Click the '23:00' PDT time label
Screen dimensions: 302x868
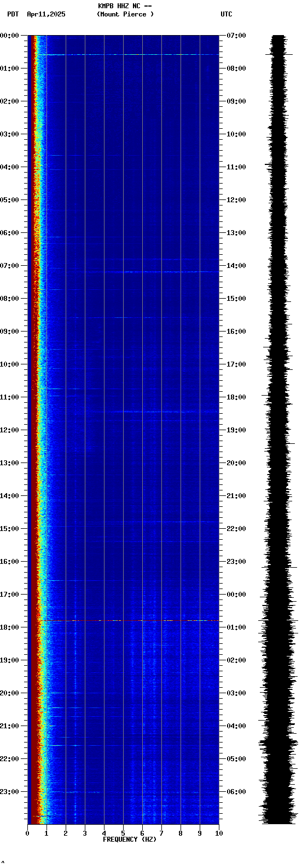click(x=9, y=792)
